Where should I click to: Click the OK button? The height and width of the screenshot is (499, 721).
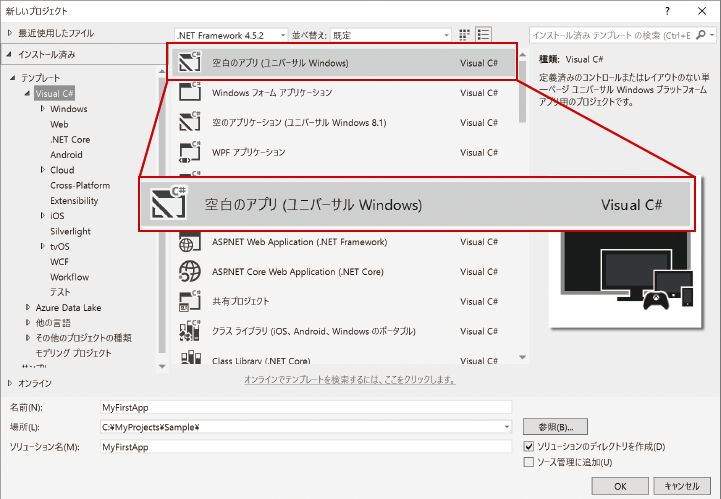620,486
